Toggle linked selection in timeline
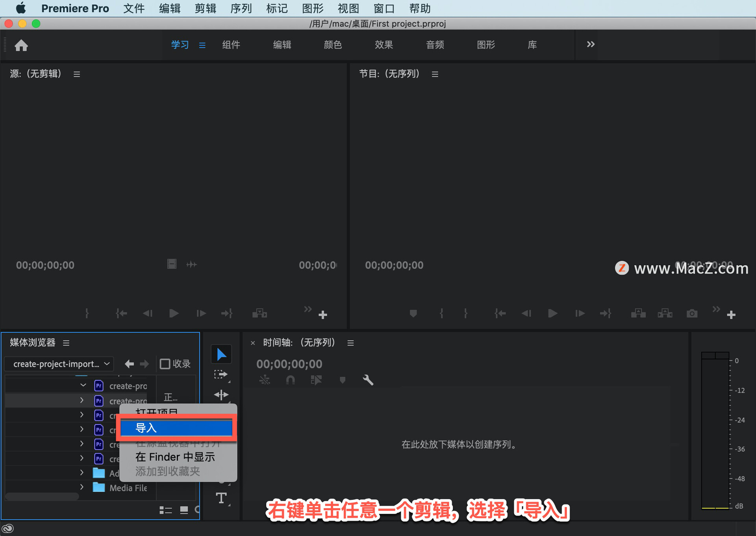 [x=316, y=380]
